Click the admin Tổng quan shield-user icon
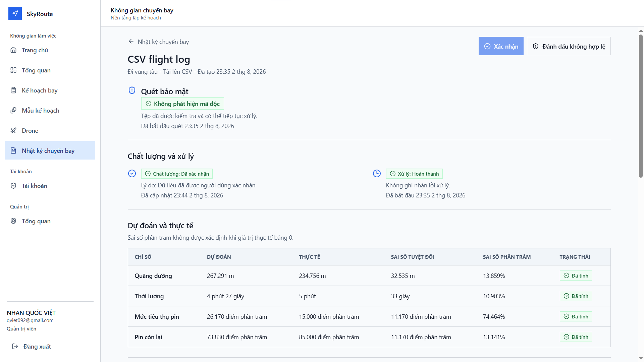This screenshot has width=644, height=362. (x=13, y=221)
